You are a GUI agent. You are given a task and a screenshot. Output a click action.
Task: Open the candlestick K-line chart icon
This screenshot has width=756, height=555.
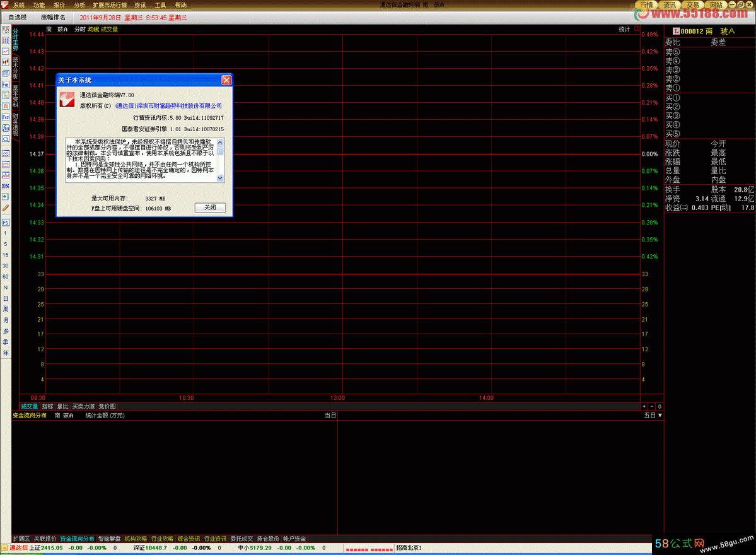coord(5,62)
